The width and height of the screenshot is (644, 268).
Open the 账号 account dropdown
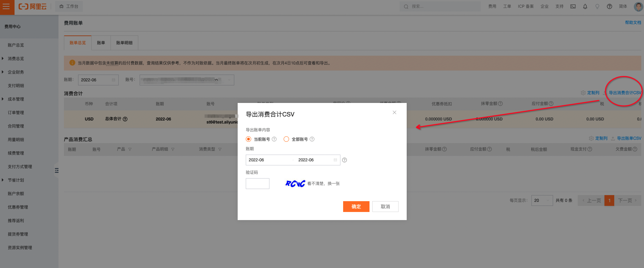187,80
